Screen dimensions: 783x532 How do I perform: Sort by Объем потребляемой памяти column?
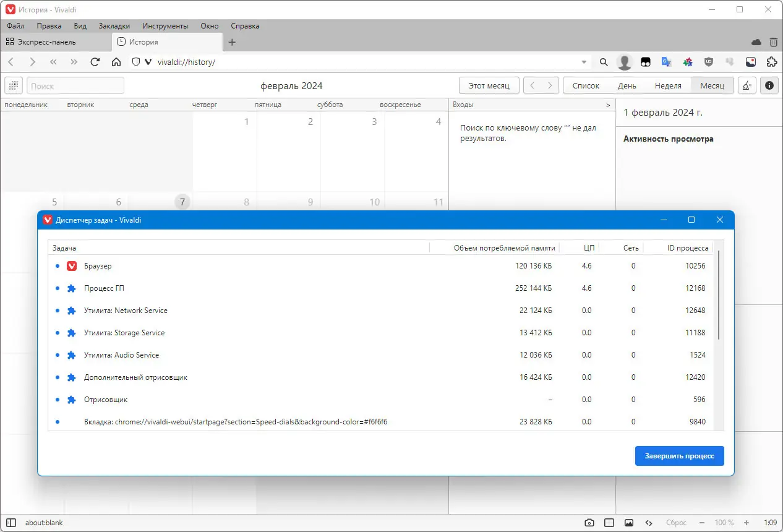click(x=494, y=247)
